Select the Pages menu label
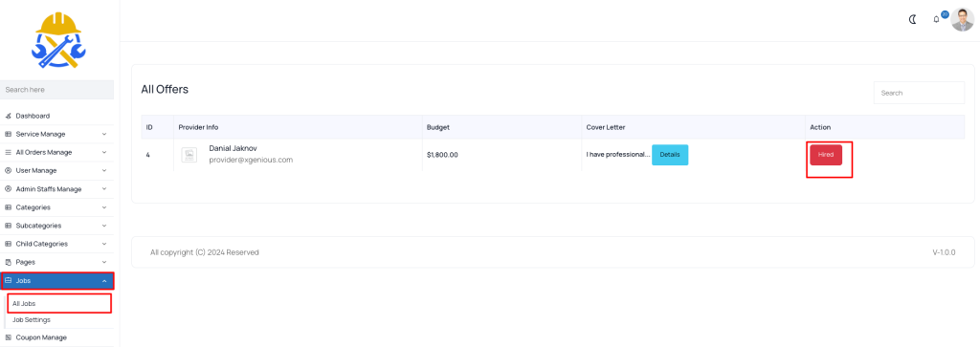The image size is (980, 347). (26, 262)
